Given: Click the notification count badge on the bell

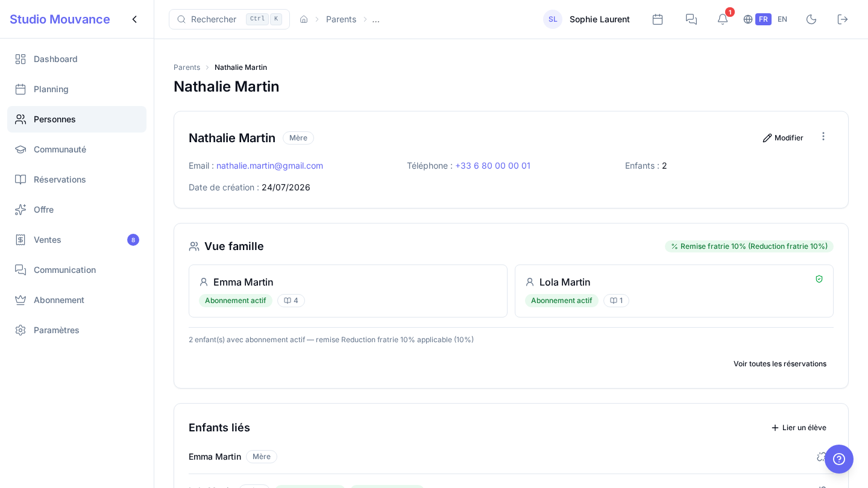Looking at the screenshot, I should [730, 12].
